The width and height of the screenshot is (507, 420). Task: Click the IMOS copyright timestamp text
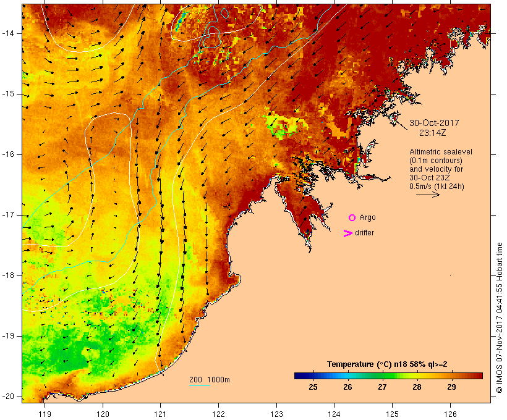coord(499,318)
